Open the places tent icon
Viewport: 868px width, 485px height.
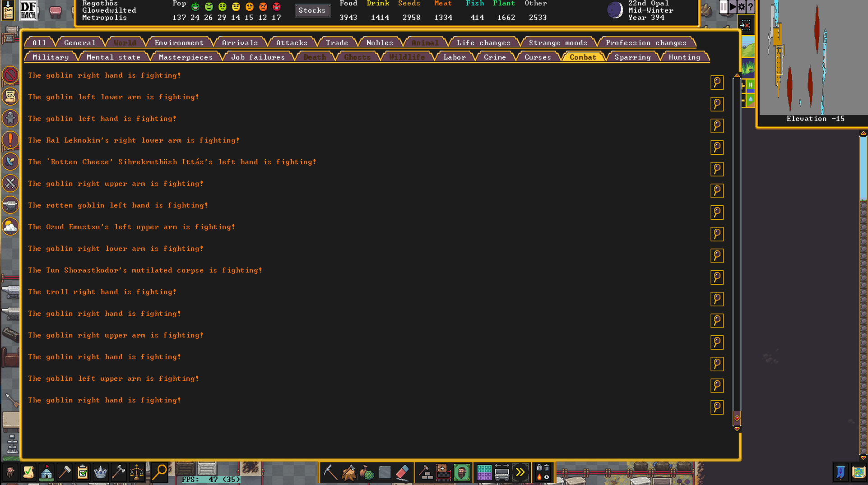pyautogui.click(x=46, y=472)
